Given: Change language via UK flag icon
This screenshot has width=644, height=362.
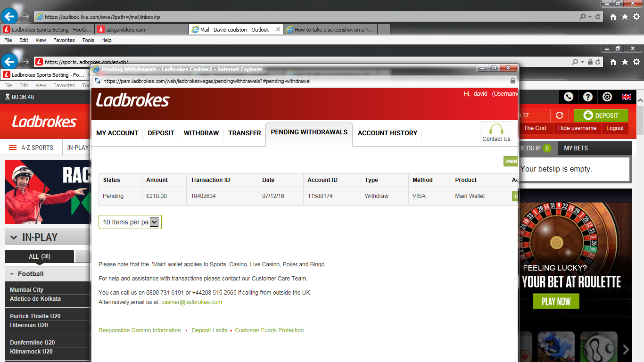Looking at the screenshot, I should 626,97.
